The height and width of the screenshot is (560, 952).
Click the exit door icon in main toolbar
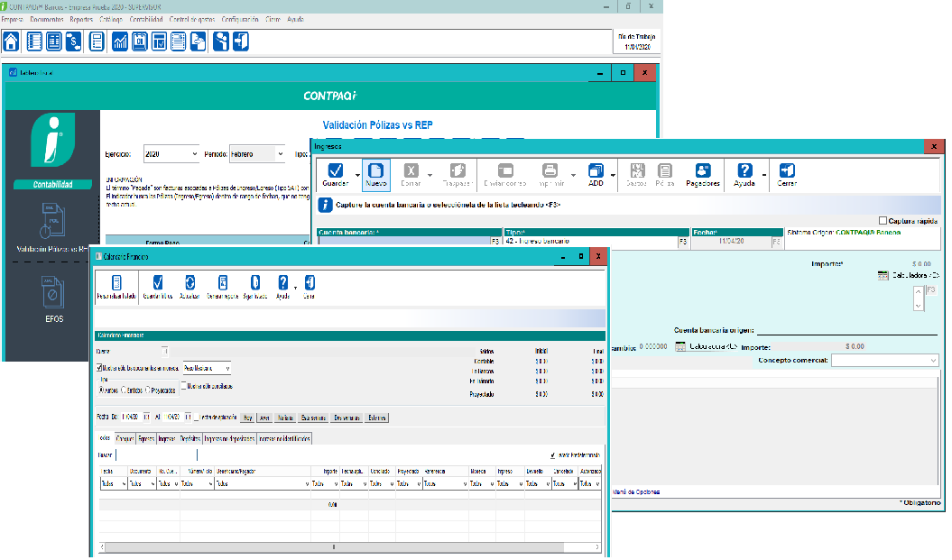[241, 41]
